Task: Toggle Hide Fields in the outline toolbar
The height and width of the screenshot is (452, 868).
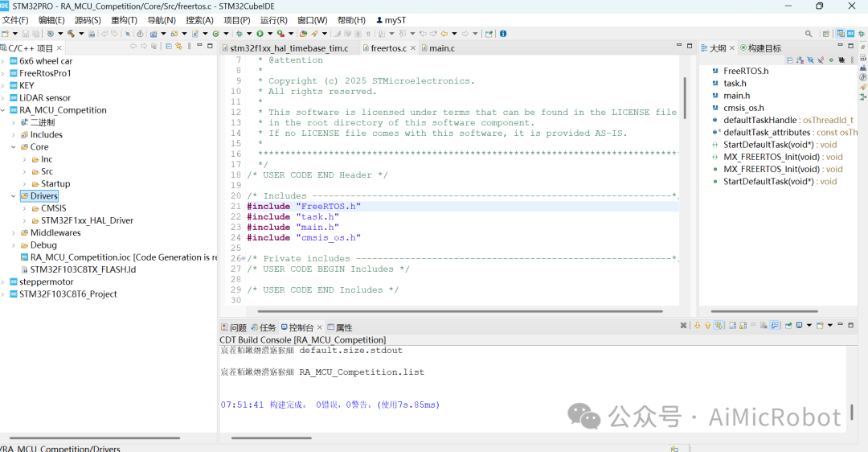Action: [x=810, y=60]
